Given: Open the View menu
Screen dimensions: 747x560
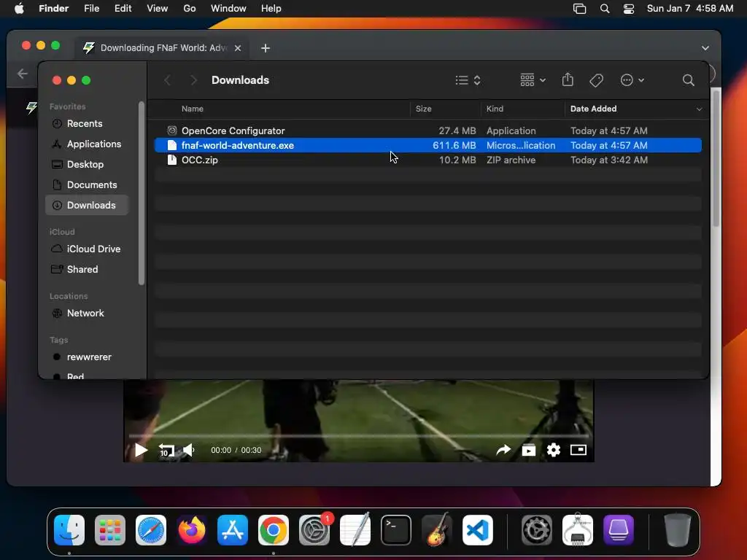Looking at the screenshot, I should pos(158,9).
